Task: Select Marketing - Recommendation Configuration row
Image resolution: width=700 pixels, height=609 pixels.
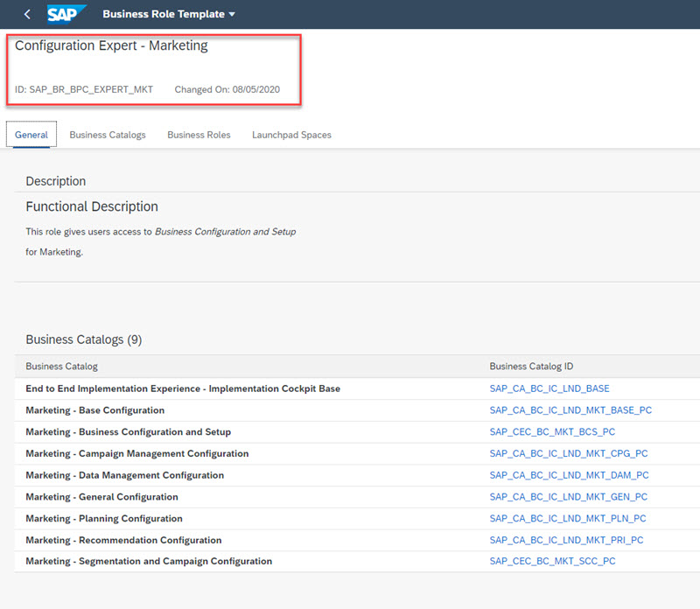Action: click(357, 540)
